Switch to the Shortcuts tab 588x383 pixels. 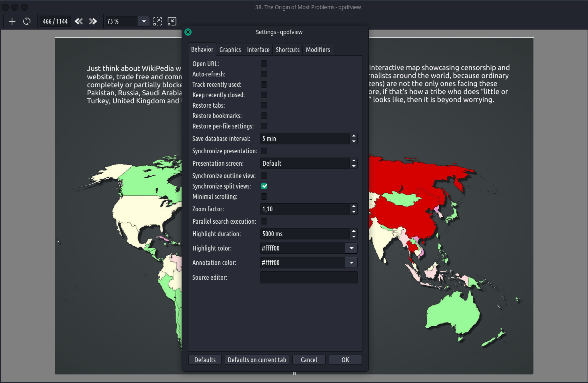pyautogui.click(x=288, y=50)
